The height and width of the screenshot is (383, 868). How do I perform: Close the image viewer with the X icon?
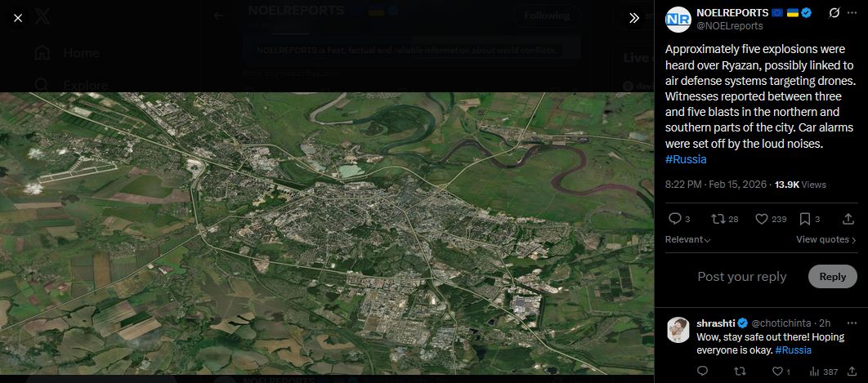click(18, 18)
